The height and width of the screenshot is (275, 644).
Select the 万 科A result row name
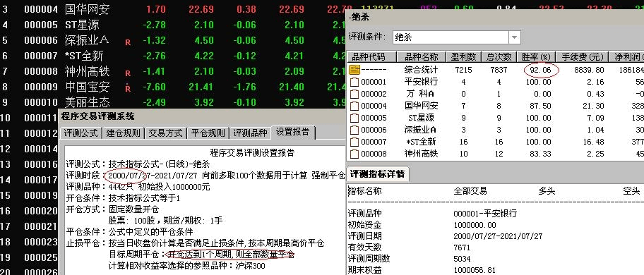pos(421,94)
